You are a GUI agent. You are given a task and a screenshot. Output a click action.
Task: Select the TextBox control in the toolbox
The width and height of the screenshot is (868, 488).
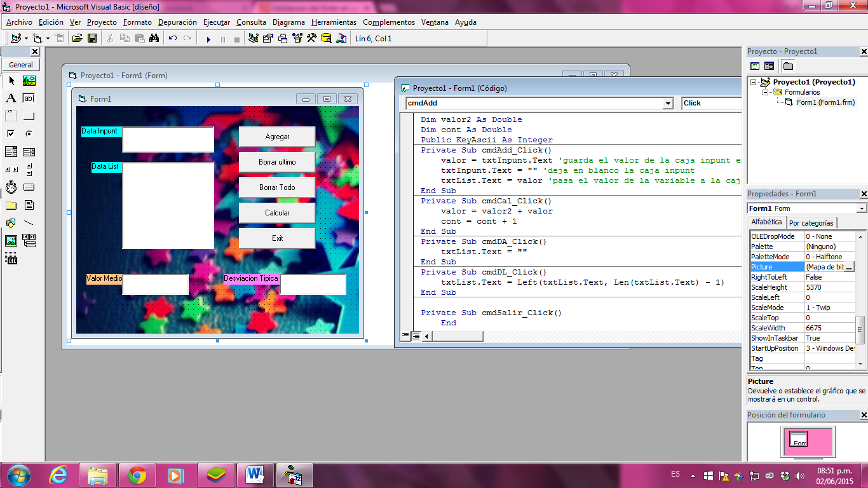pyautogui.click(x=30, y=97)
